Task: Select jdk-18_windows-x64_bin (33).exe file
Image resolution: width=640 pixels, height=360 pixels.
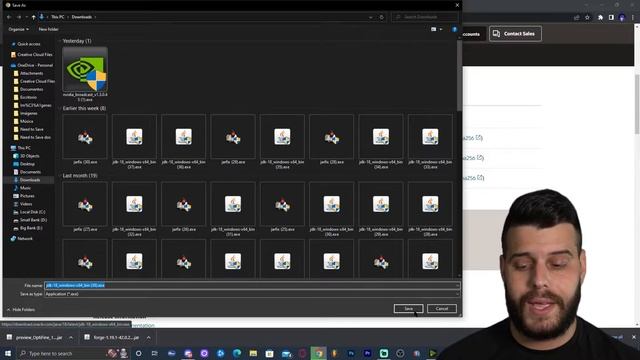Action: coord(430,141)
